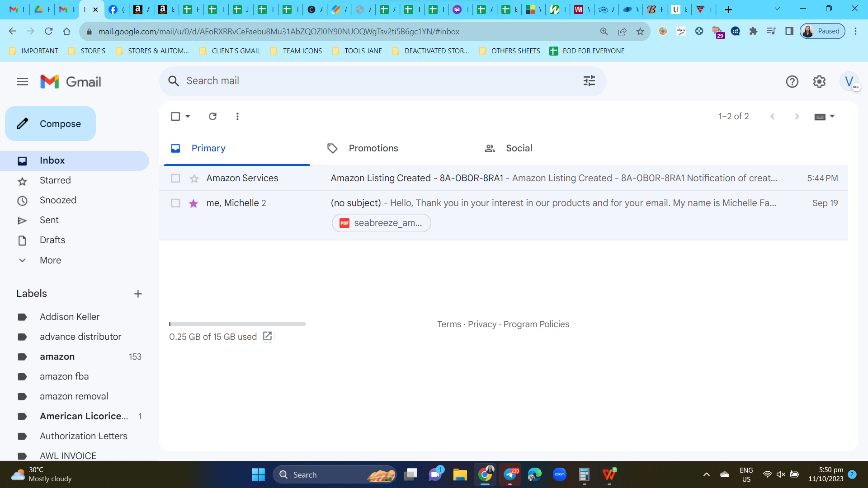Focus the Search mail field

382,81
